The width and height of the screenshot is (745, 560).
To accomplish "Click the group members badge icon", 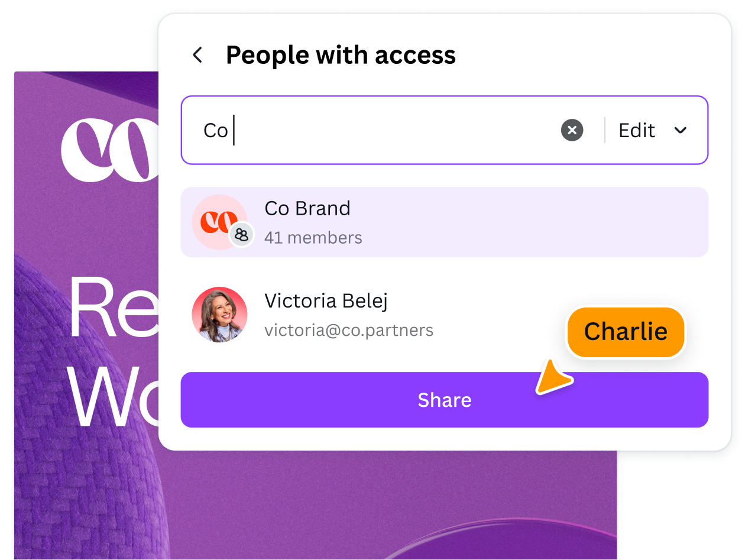I will click(241, 235).
